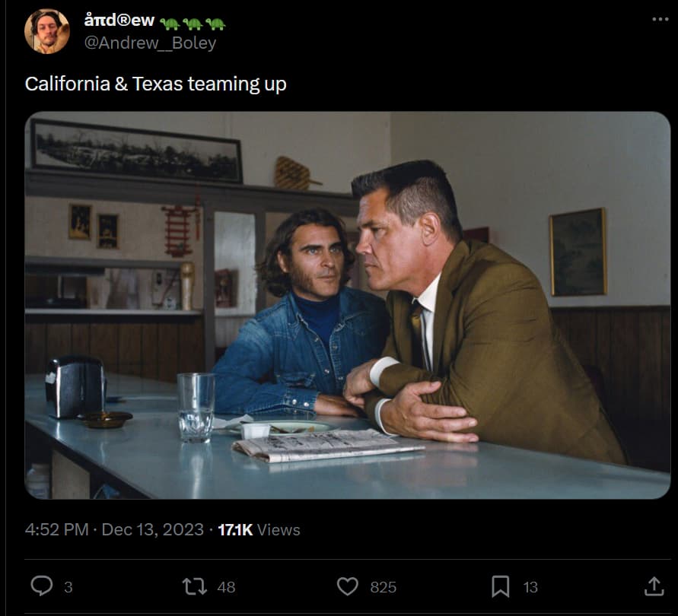
Task: Click the turtle emojis beside the name
Action: pyautogui.click(x=193, y=23)
